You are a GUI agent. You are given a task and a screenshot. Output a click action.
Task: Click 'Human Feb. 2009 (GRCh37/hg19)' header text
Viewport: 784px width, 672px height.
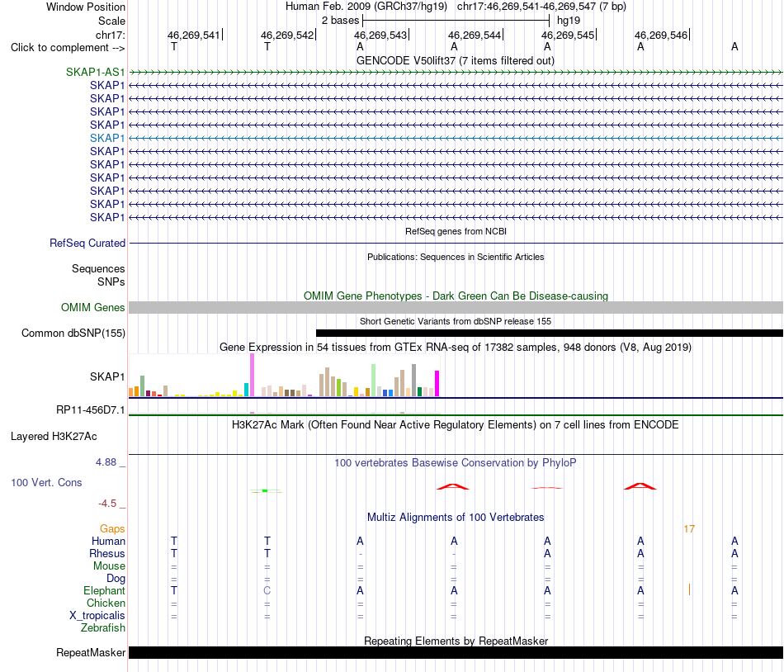pos(366,7)
